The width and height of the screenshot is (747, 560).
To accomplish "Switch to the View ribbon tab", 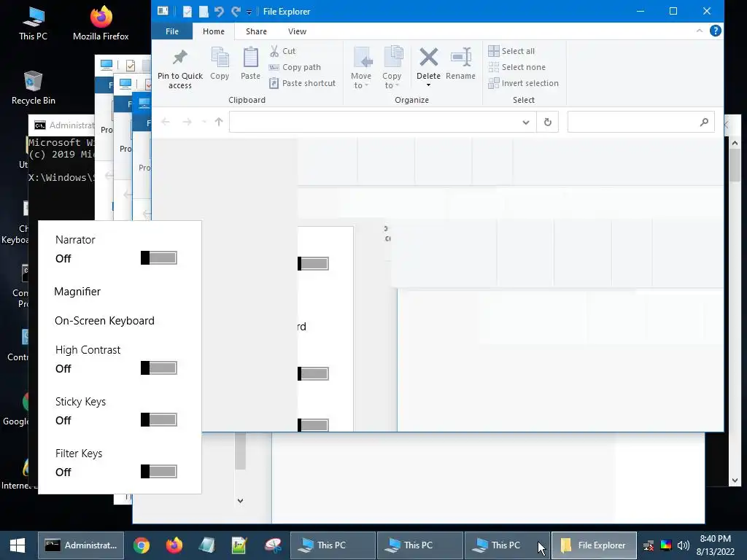I will point(298,31).
